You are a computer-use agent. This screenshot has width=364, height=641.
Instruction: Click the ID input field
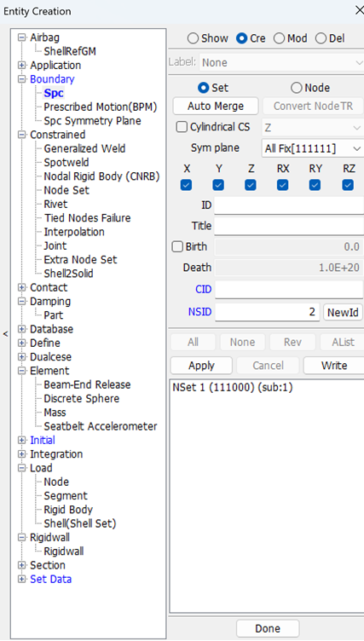pyautogui.click(x=289, y=205)
